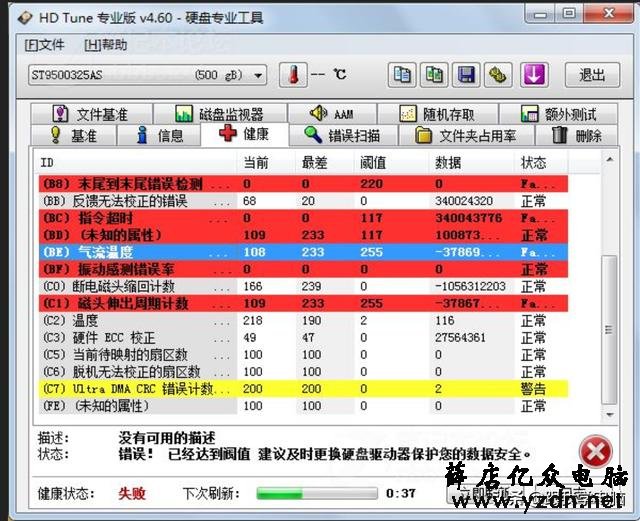Click the list's scrollbar down arrow
This screenshot has height=521, width=640.
(610, 415)
